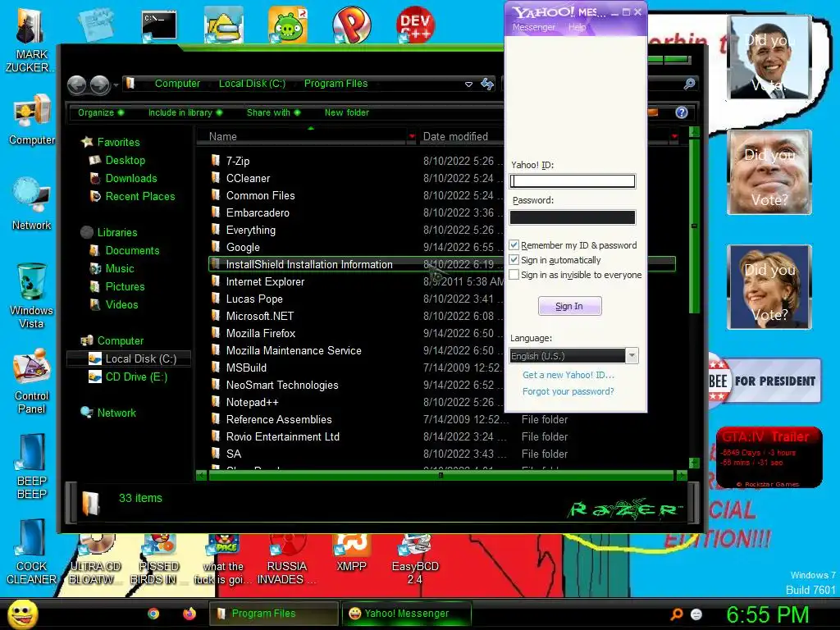Open the RUSSIA INVADES desktop shortcut
This screenshot has width=840, height=630.
tap(286, 559)
